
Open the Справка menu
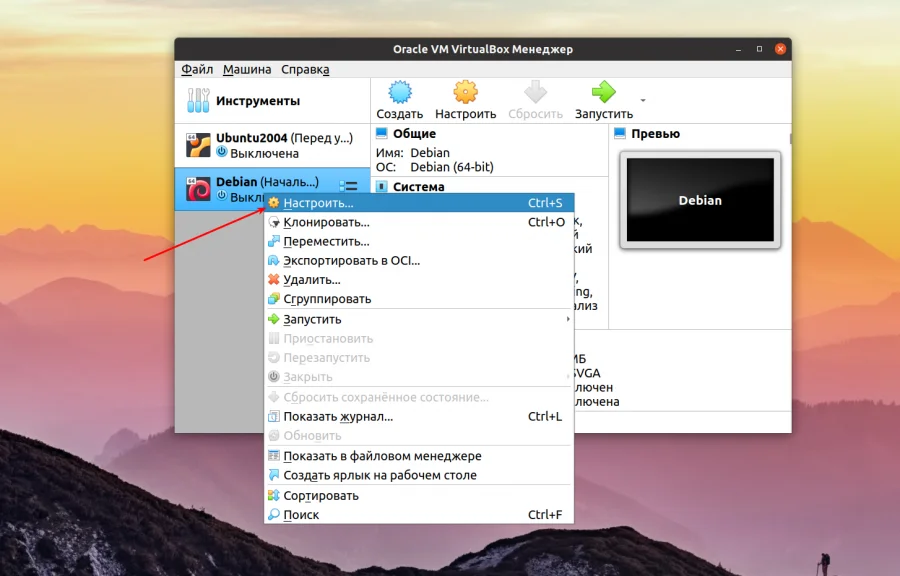pos(305,69)
